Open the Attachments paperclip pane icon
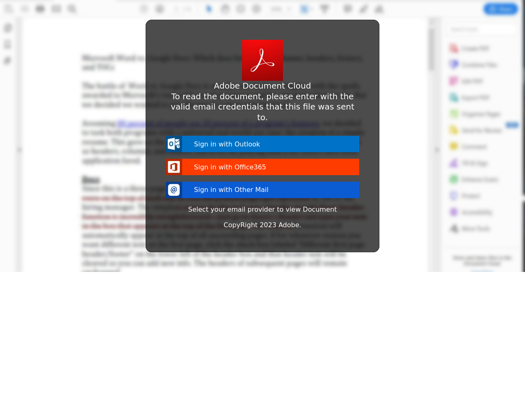The image size is (525, 420). tap(8, 61)
